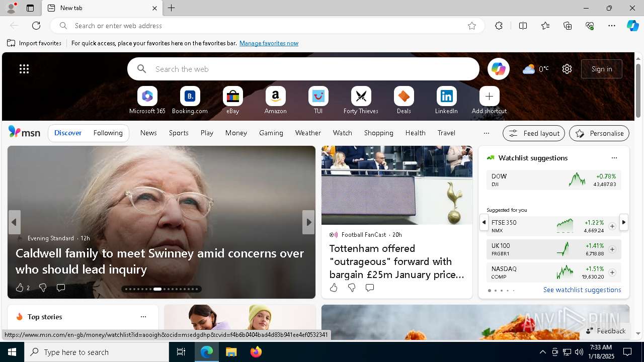Image resolution: width=644 pixels, height=362 pixels.
Task: Open Feed layout options
Action: (x=534, y=133)
